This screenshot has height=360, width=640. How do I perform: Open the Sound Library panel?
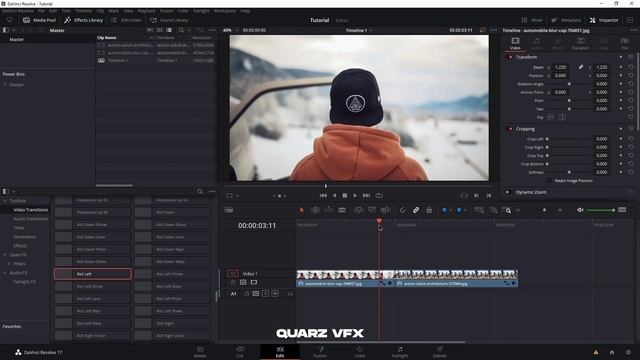pos(169,20)
